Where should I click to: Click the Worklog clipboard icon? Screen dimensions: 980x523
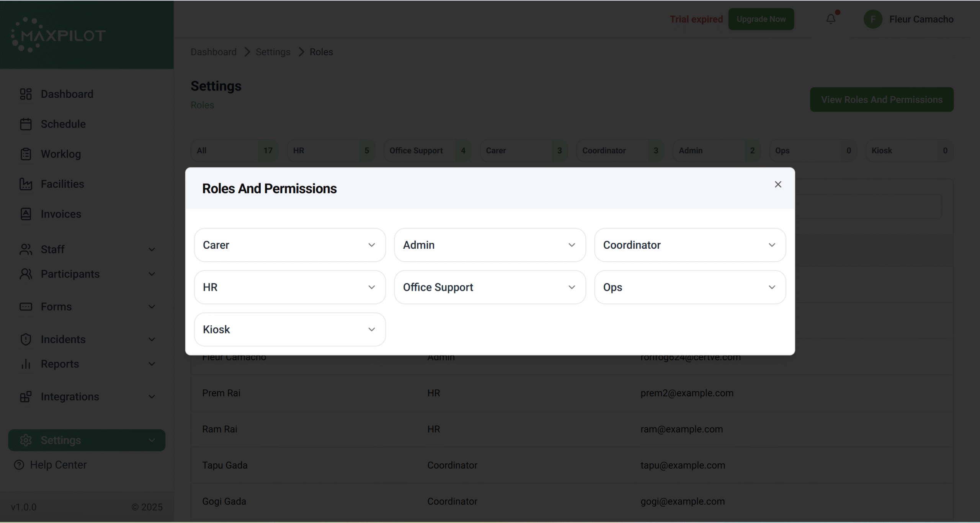(x=26, y=154)
